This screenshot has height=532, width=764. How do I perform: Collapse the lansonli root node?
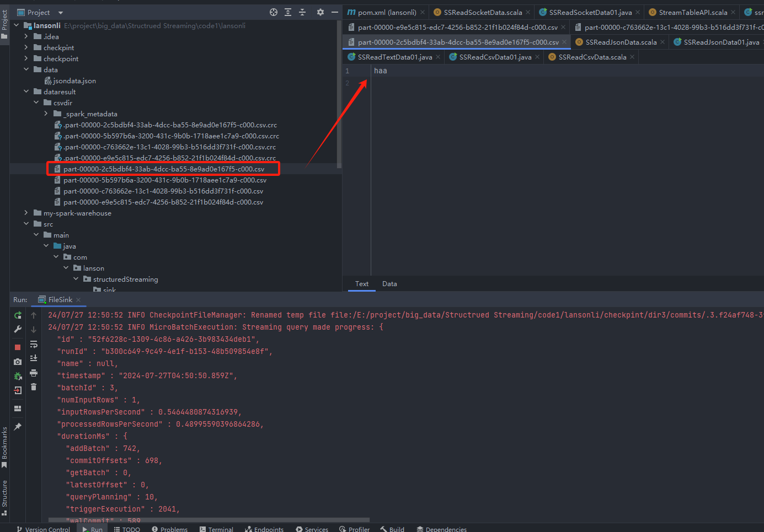coord(16,25)
